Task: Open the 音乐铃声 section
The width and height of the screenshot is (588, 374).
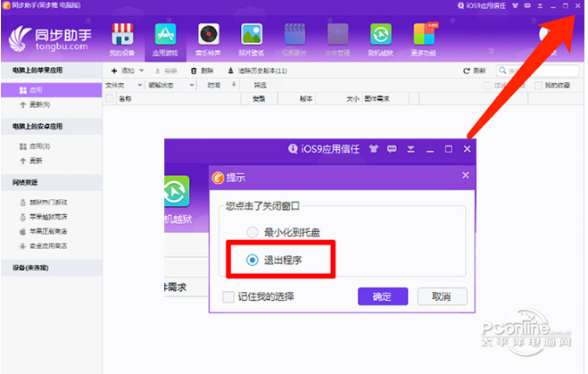Action: (x=209, y=39)
